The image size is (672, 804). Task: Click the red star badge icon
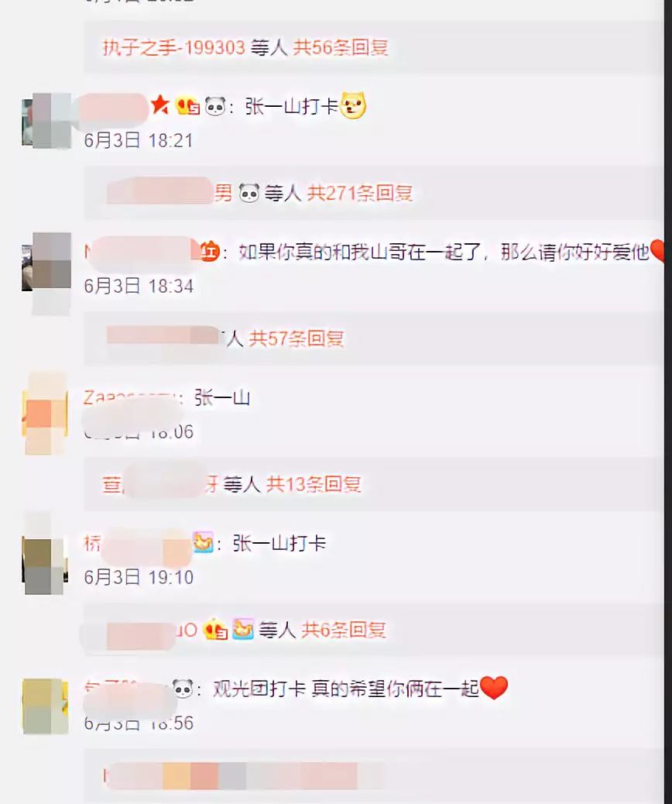tap(160, 105)
